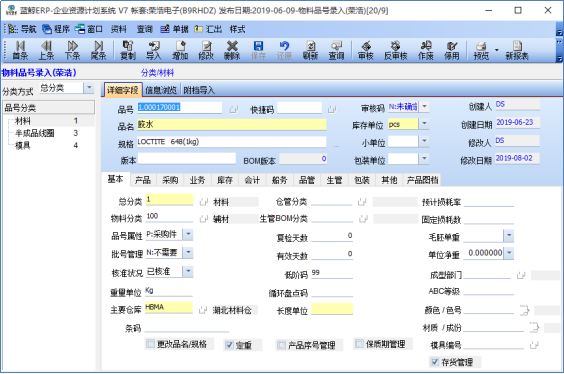Click the 刷新 refresh toolbar icon
Image resolution: width=564 pixels, height=374 pixels.
pos(310,50)
